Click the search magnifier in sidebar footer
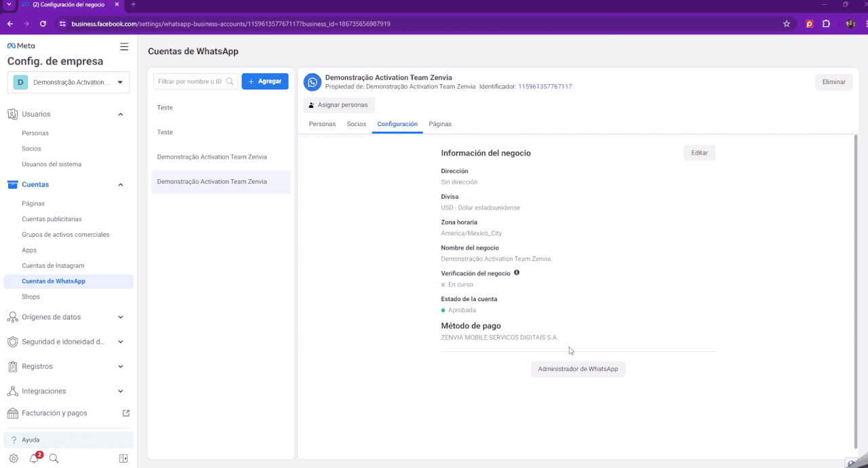Screen dimensions: 868x468 click(54, 459)
